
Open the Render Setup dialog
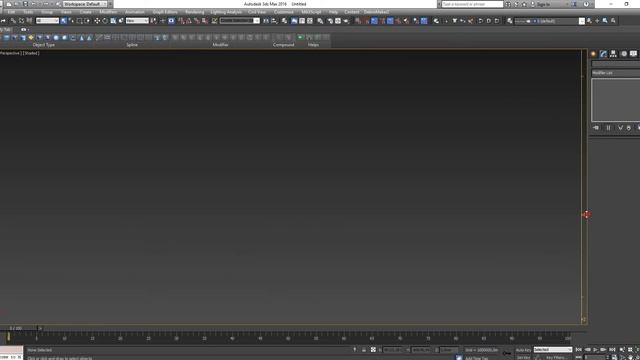pyautogui.click(x=330, y=20)
